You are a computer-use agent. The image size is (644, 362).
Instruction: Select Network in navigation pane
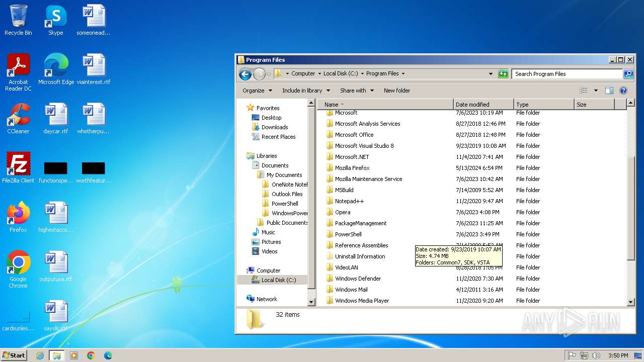coord(267,299)
